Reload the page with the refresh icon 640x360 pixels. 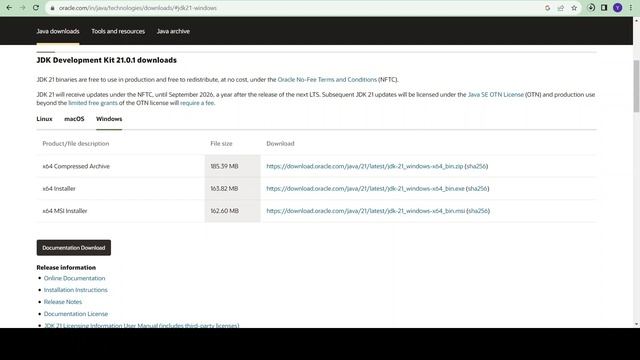point(36,8)
